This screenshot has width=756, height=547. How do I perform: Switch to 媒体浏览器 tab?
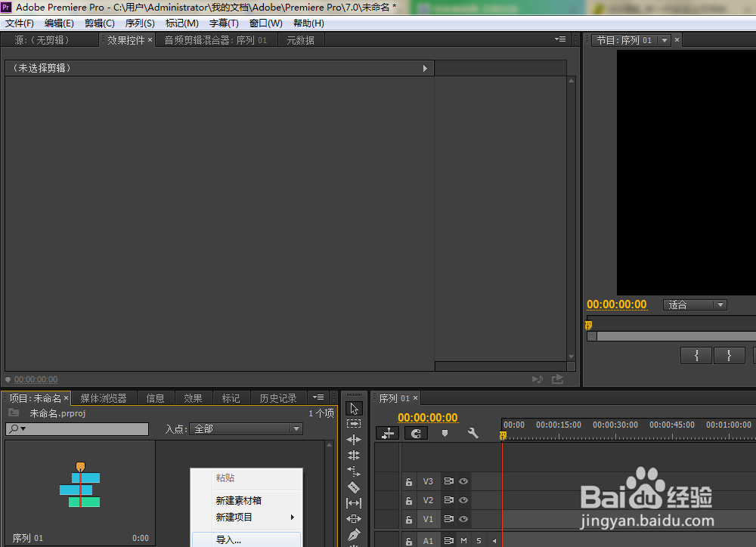103,398
